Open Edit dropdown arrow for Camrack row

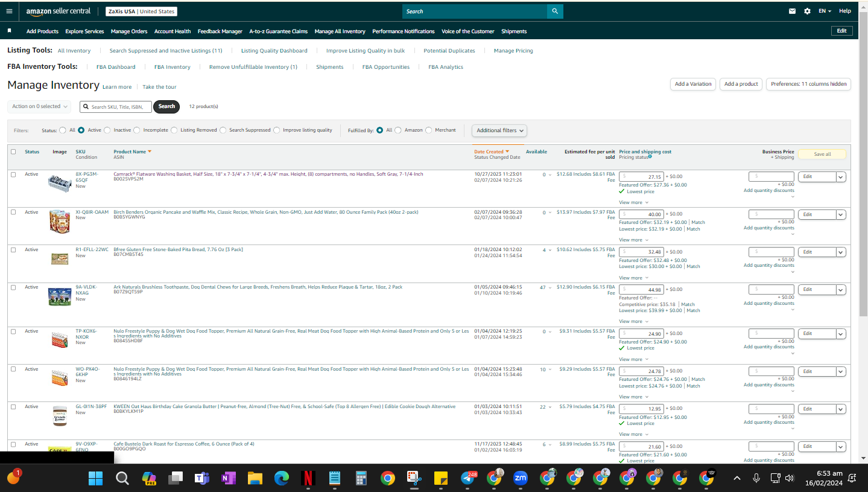(841, 177)
